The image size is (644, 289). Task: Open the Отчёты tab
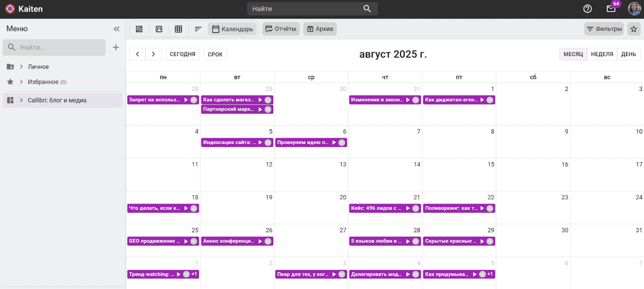281,29
